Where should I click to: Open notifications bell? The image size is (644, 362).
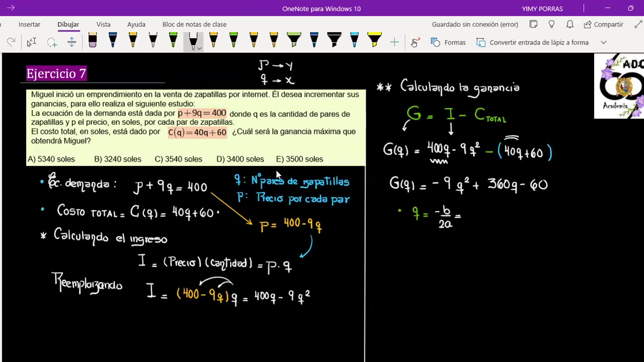[x=570, y=24]
